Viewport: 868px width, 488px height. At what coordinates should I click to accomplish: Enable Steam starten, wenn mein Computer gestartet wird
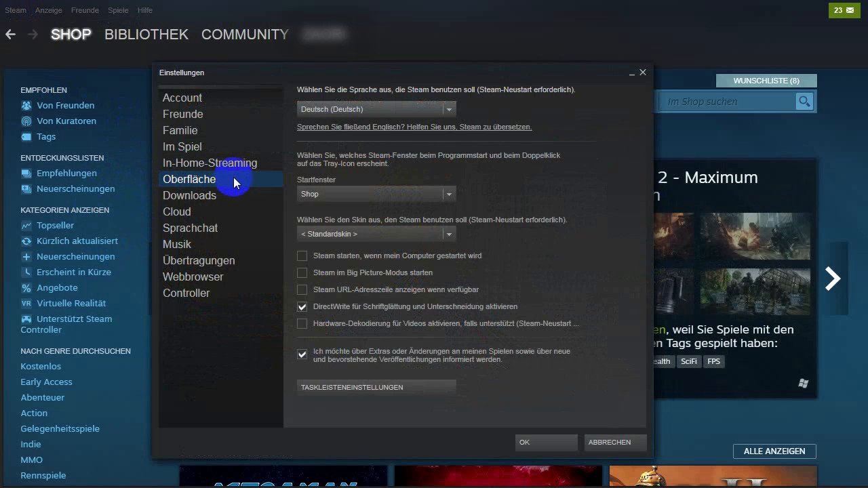tap(302, 256)
